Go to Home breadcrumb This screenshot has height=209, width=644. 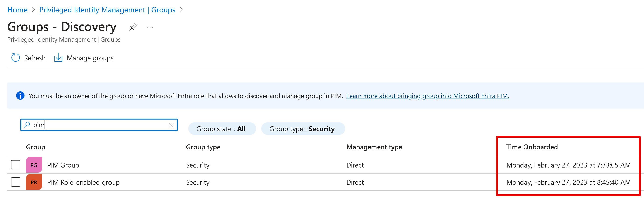pos(17,10)
